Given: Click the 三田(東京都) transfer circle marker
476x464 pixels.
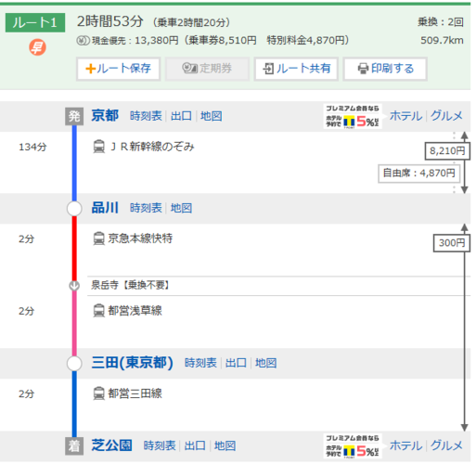Looking at the screenshot, I should [x=74, y=364].
